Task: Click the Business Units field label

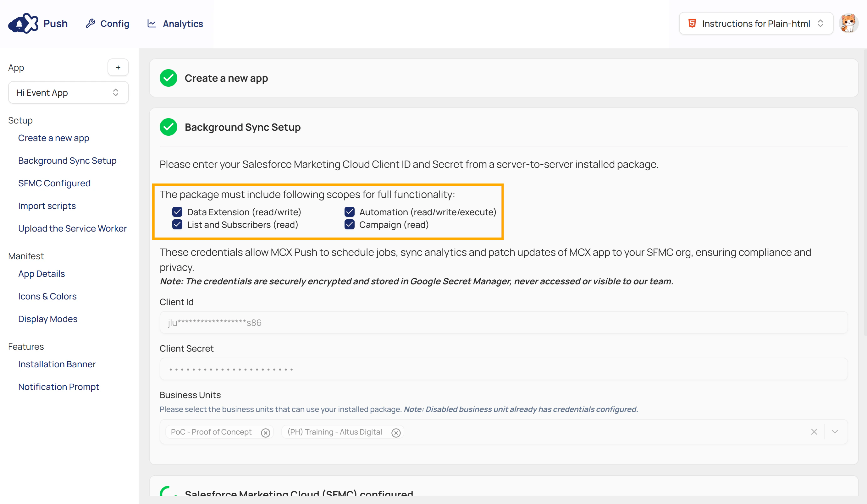Action: [190, 395]
